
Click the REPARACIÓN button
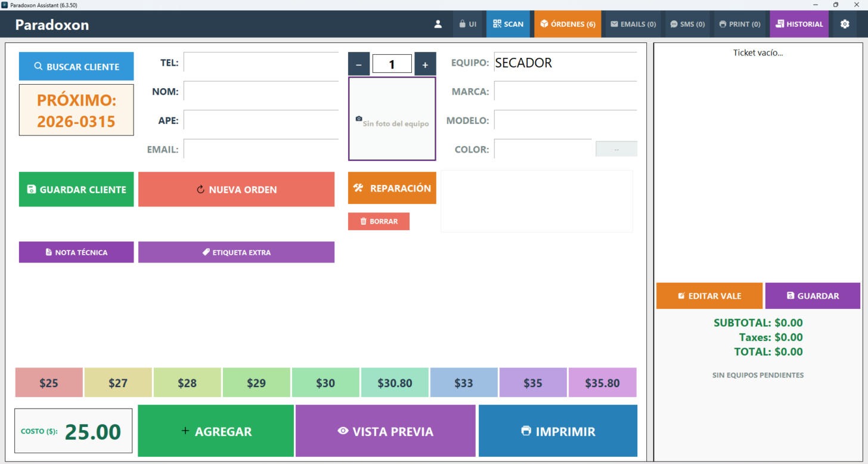392,188
